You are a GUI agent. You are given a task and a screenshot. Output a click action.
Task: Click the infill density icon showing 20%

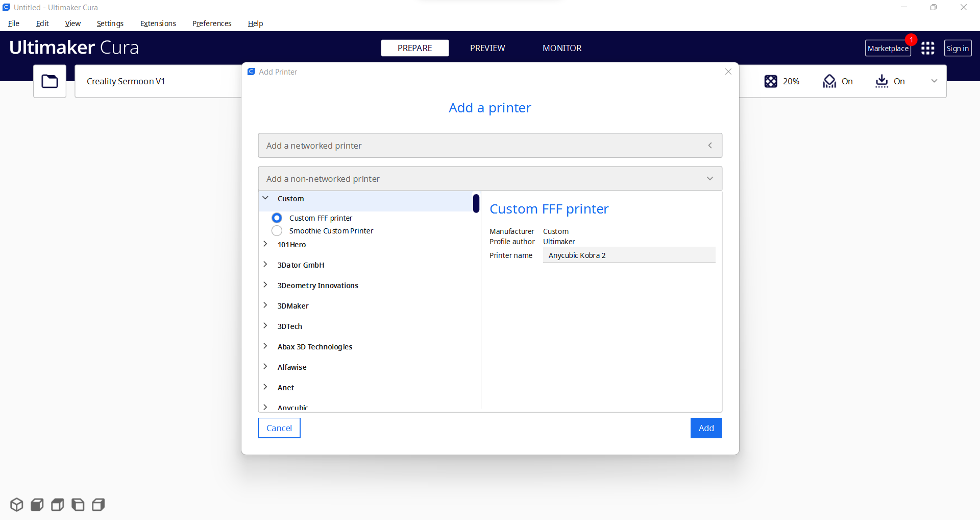point(771,81)
